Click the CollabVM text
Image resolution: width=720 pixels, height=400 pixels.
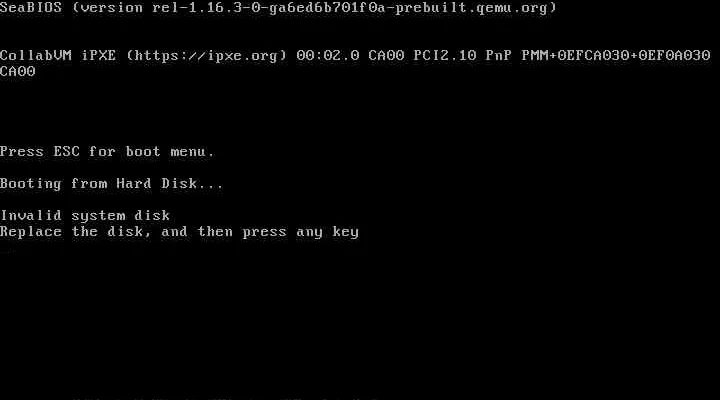click(36, 56)
